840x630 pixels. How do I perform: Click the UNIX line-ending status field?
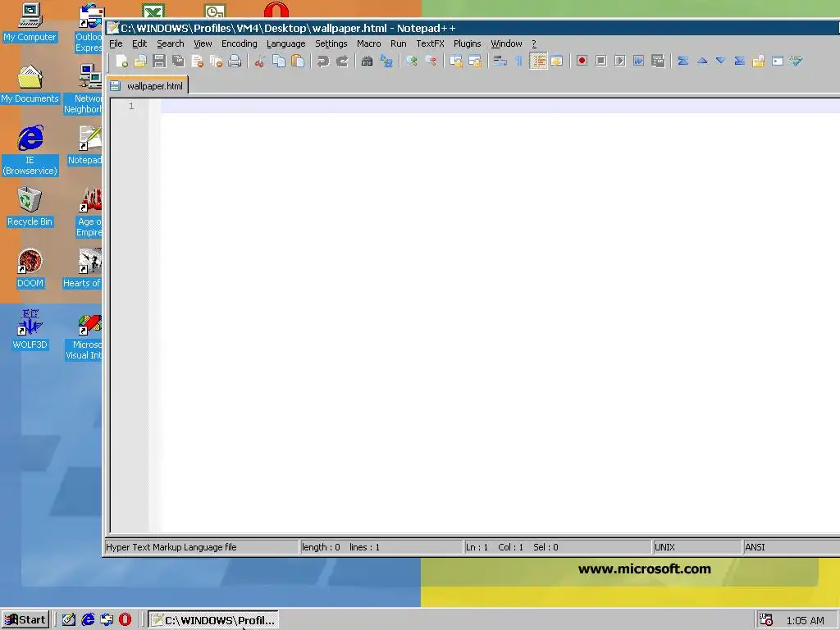coord(697,547)
